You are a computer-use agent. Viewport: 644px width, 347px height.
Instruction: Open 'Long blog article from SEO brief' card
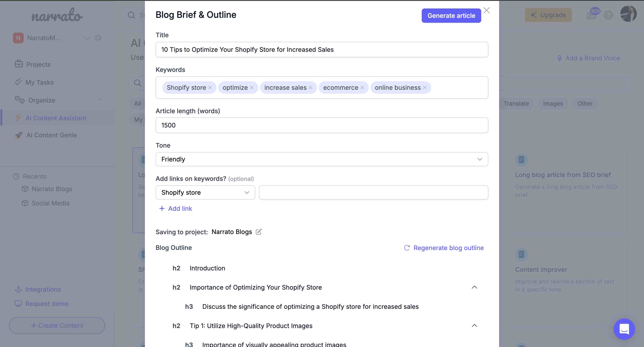(568, 190)
